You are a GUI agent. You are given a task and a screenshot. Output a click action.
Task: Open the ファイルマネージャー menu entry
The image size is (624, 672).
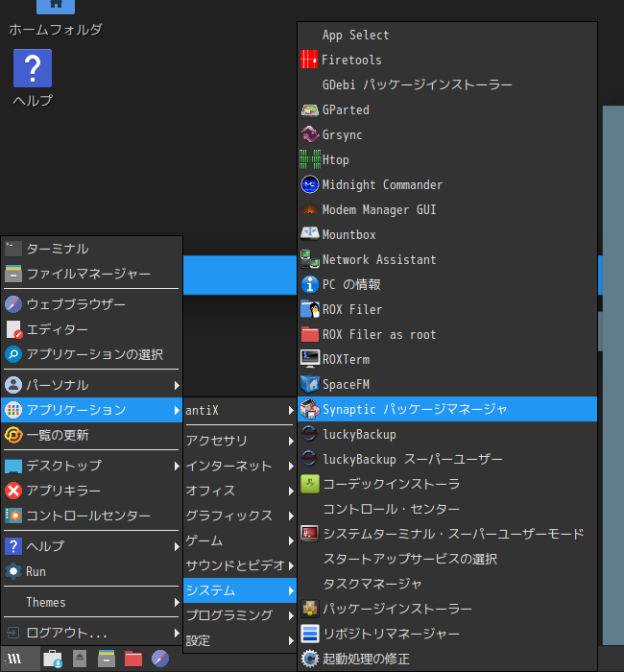pyautogui.click(x=92, y=274)
